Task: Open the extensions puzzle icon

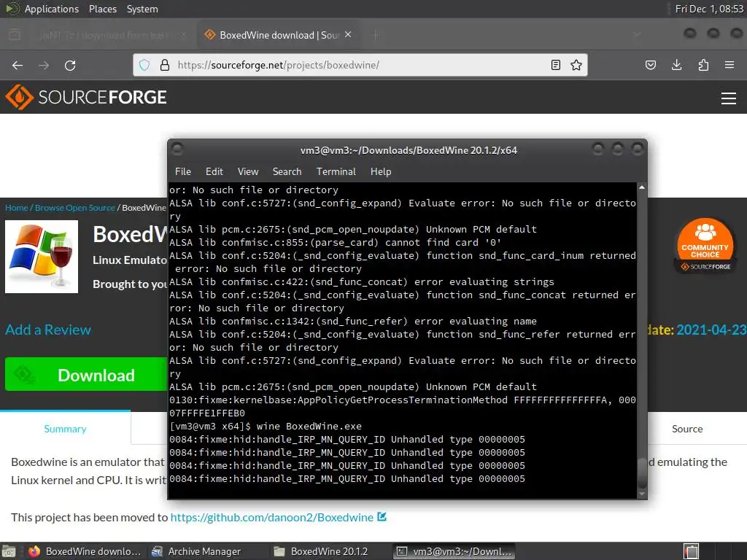Action: (703, 65)
